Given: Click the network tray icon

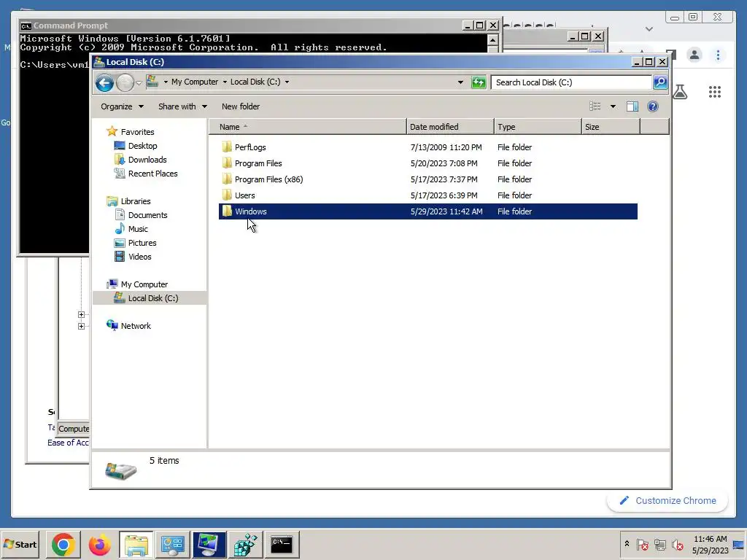Looking at the screenshot, I should (x=659, y=544).
